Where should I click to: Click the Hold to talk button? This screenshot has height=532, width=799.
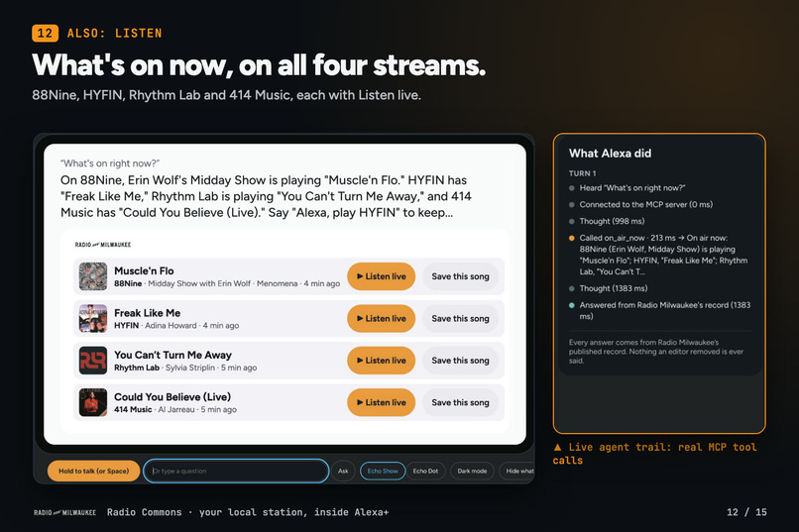94,471
